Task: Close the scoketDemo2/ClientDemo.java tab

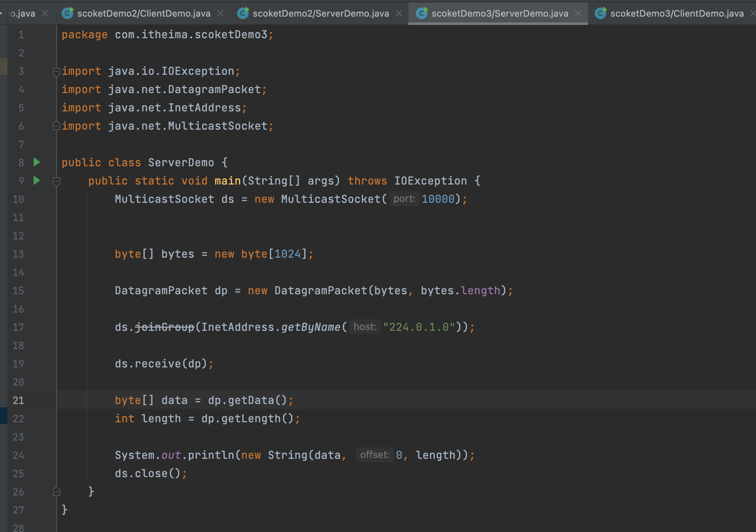Action: [x=220, y=14]
